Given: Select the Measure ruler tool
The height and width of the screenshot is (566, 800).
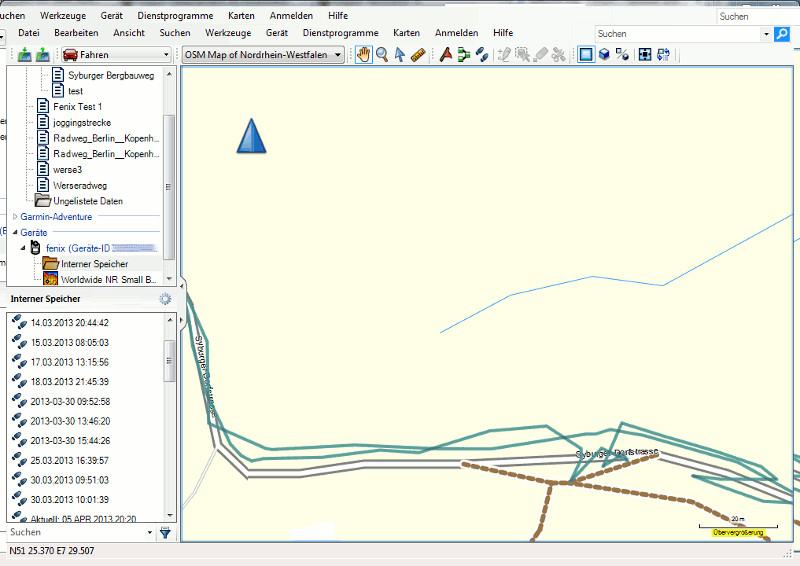Looking at the screenshot, I should point(418,55).
